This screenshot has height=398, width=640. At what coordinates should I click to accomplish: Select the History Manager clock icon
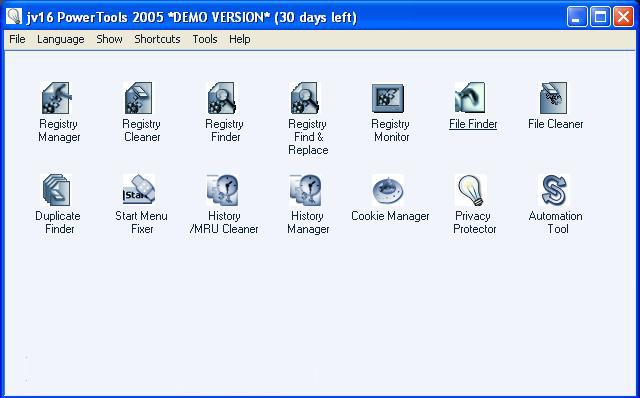[306, 190]
